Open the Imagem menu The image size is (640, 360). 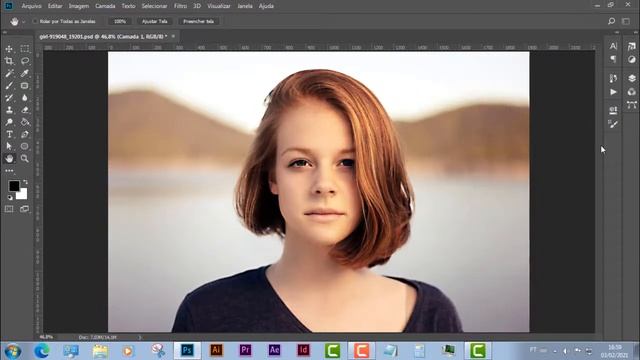pyautogui.click(x=79, y=6)
